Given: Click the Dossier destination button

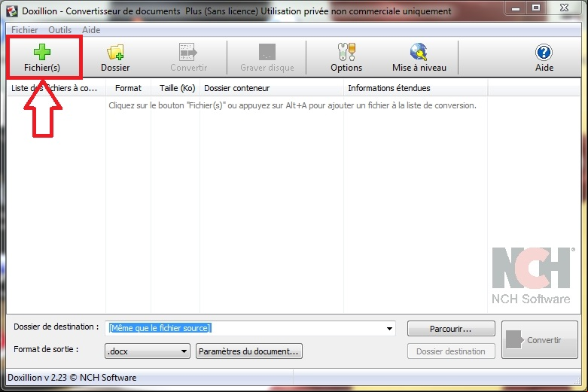Looking at the screenshot, I should point(451,351).
